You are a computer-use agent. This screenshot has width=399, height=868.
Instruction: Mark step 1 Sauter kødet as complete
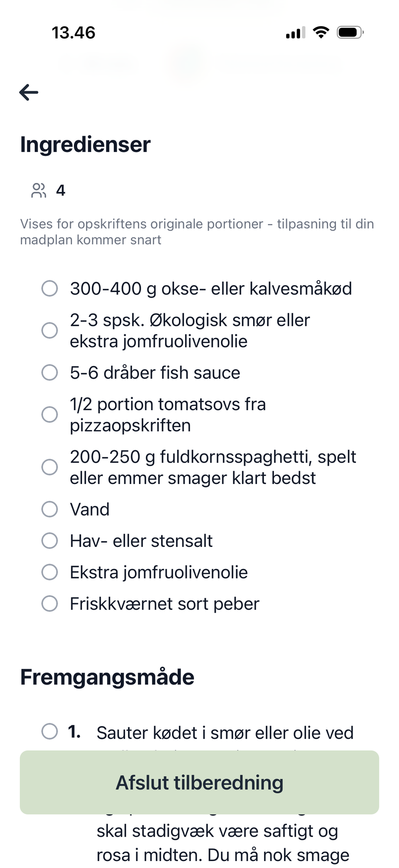pos(49,731)
